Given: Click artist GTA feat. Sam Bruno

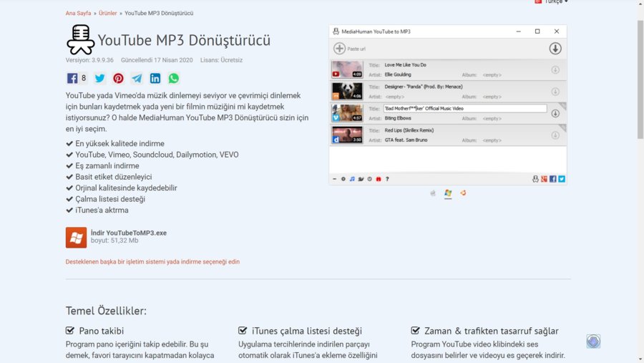Looking at the screenshot, I should click(x=406, y=140).
